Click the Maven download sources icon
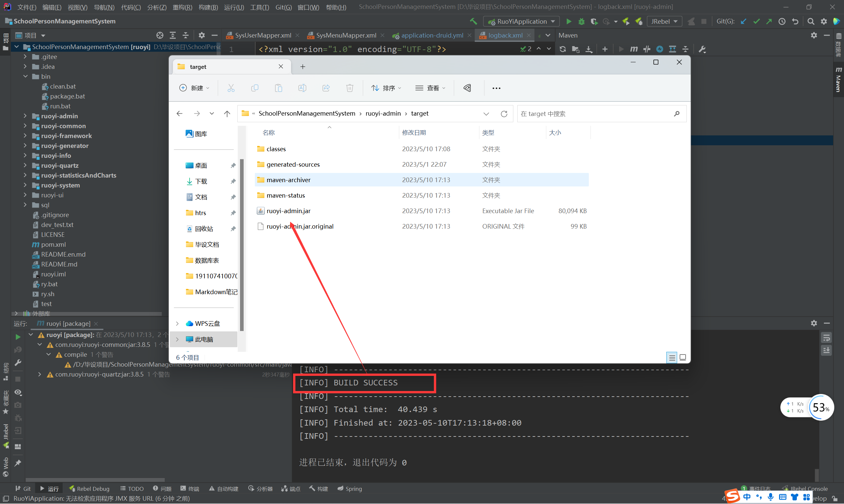This screenshot has width=844, height=504. pyautogui.click(x=589, y=49)
